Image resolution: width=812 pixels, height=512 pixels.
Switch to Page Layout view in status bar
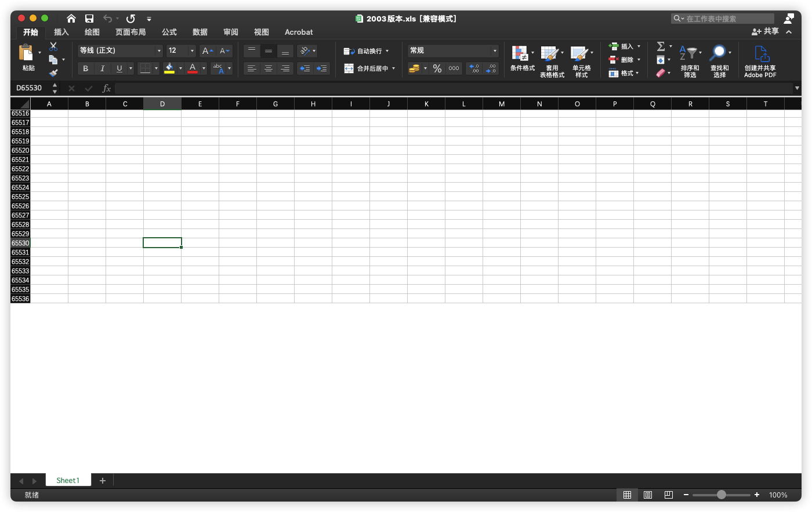tap(648, 495)
